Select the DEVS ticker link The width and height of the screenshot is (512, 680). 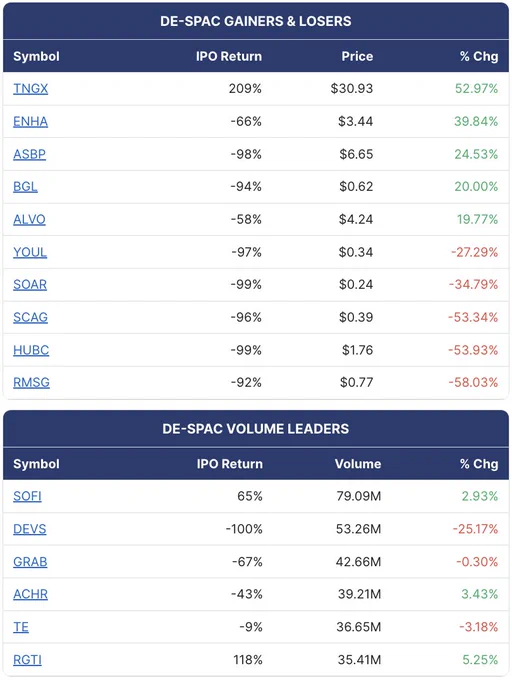coord(29,529)
